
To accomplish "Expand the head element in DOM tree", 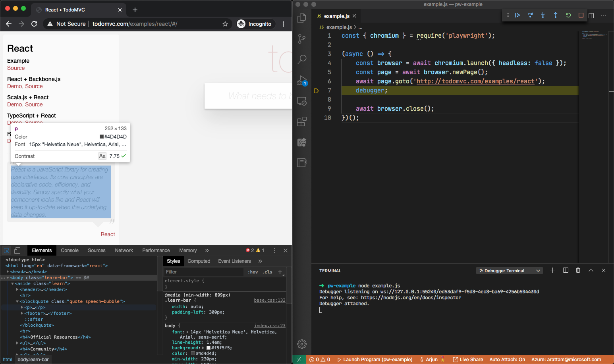I will pyautogui.click(x=8, y=272).
